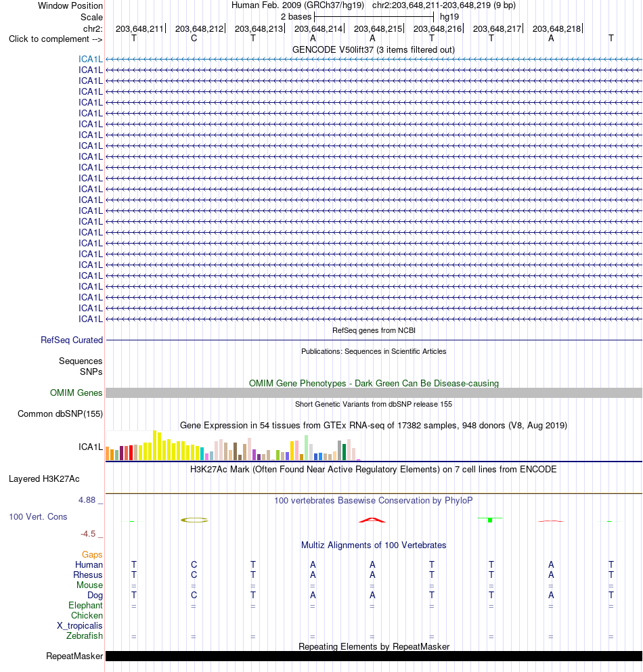The width and height of the screenshot is (643, 672).
Task: Click the Rhesus alignment row label
Action: (x=88, y=575)
